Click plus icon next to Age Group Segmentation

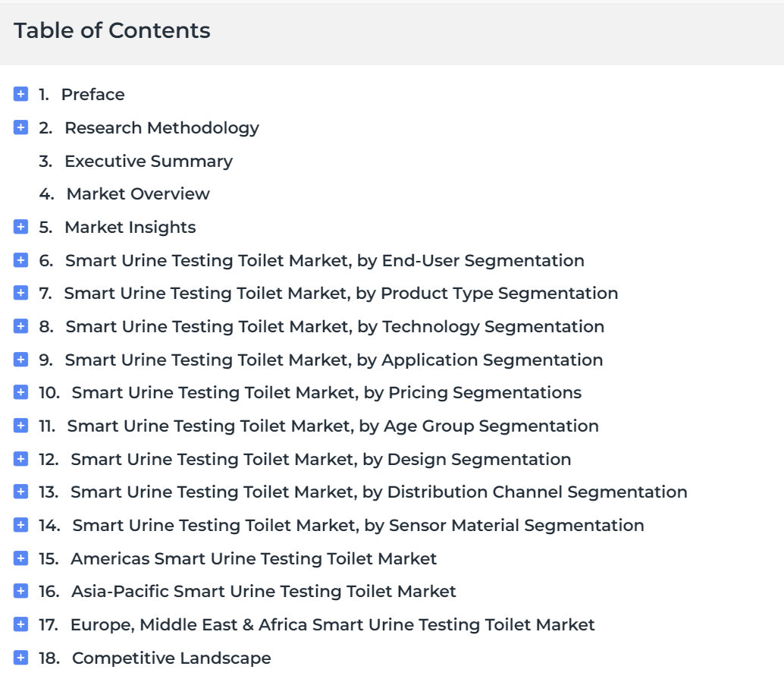pyautogui.click(x=20, y=426)
